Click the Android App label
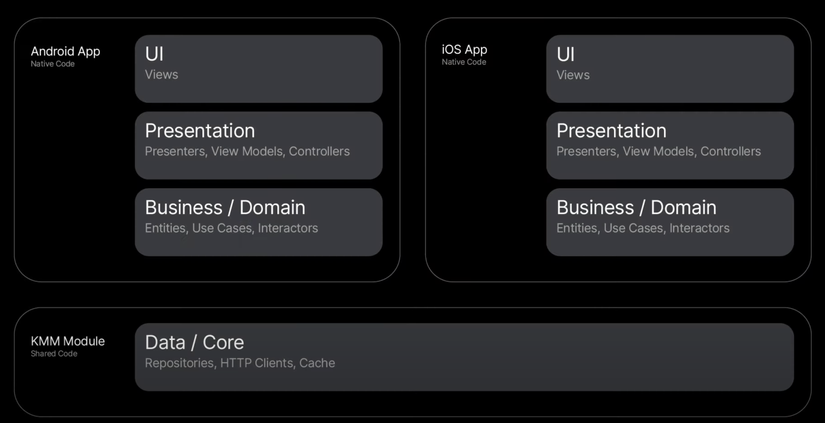Screen dimensions: 825x423 [x=65, y=51]
